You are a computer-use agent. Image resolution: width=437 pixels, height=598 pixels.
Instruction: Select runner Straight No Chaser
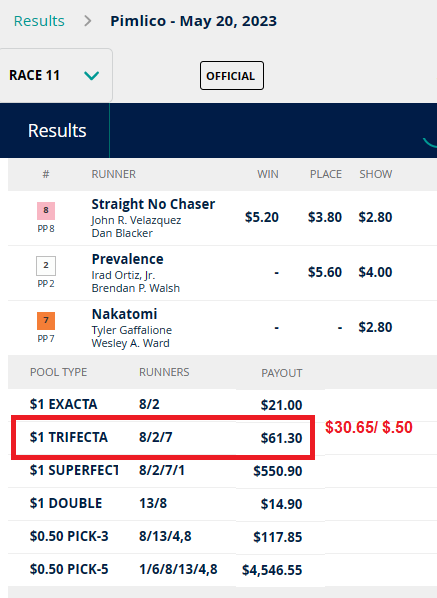[x=153, y=204]
